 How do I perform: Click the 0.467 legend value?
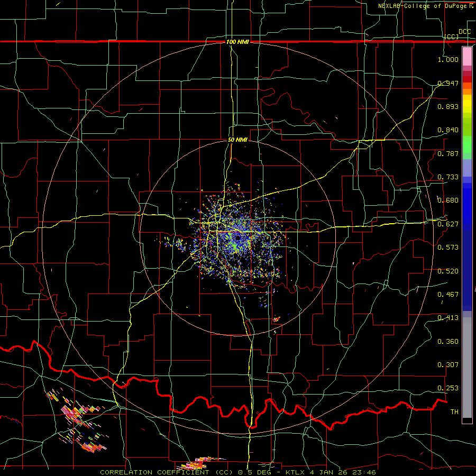pyautogui.click(x=448, y=295)
